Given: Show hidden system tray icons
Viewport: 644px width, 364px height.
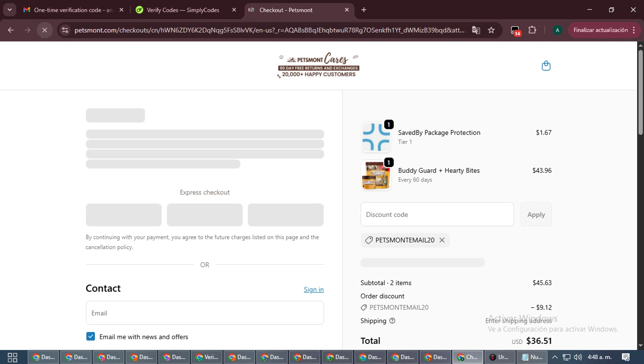Looking at the screenshot, I should click(x=555, y=357).
